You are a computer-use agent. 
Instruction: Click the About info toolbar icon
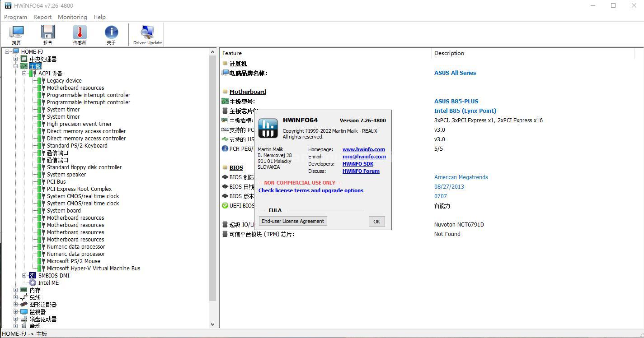111,32
